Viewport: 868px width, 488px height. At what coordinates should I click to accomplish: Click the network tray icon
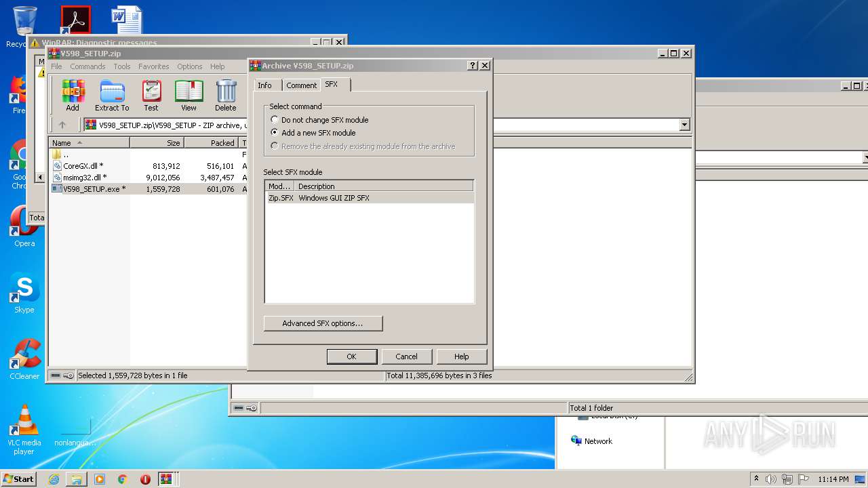787,479
